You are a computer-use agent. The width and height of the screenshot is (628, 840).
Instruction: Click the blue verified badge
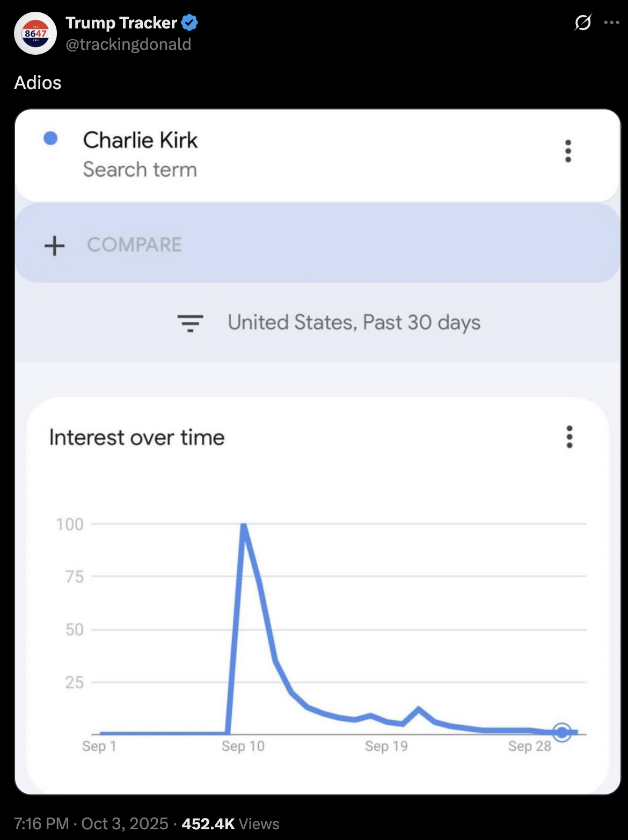(189, 23)
